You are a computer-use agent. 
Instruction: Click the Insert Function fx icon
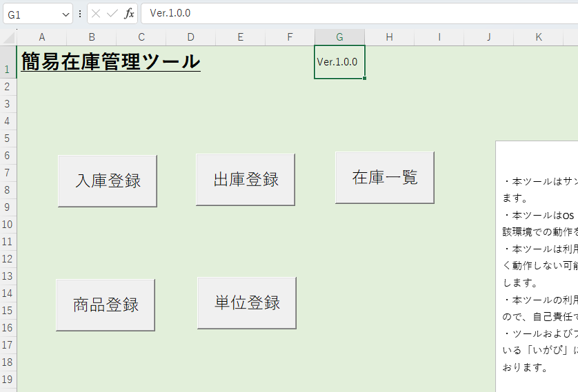pyautogui.click(x=129, y=14)
